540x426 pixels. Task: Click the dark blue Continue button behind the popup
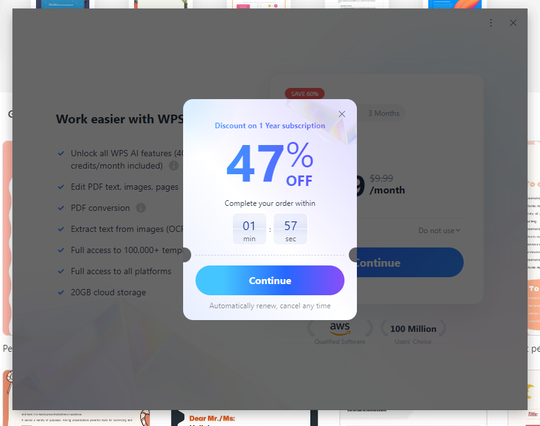tap(409, 262)
